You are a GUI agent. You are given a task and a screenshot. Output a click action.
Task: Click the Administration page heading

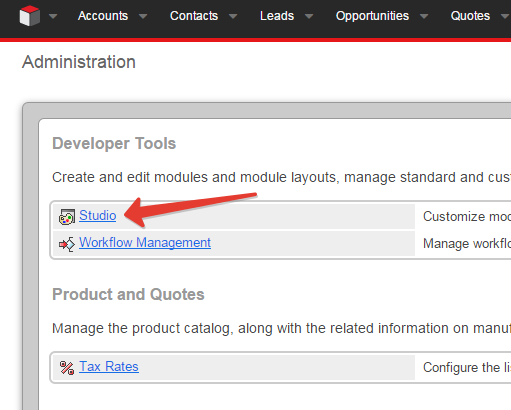click(x=79, y=62)
